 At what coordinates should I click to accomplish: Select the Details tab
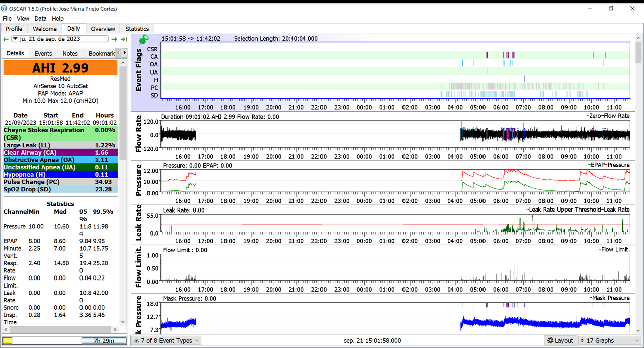[x=15, y=53]
